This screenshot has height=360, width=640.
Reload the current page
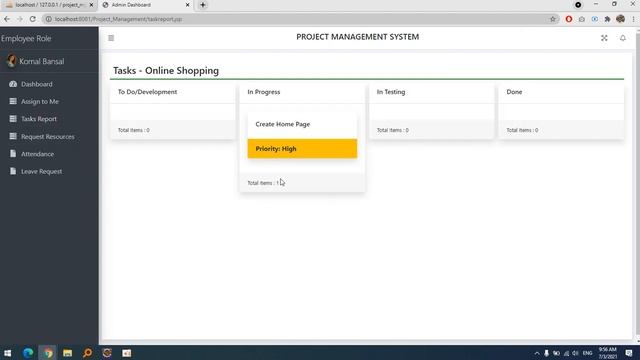tap(33, 19)
